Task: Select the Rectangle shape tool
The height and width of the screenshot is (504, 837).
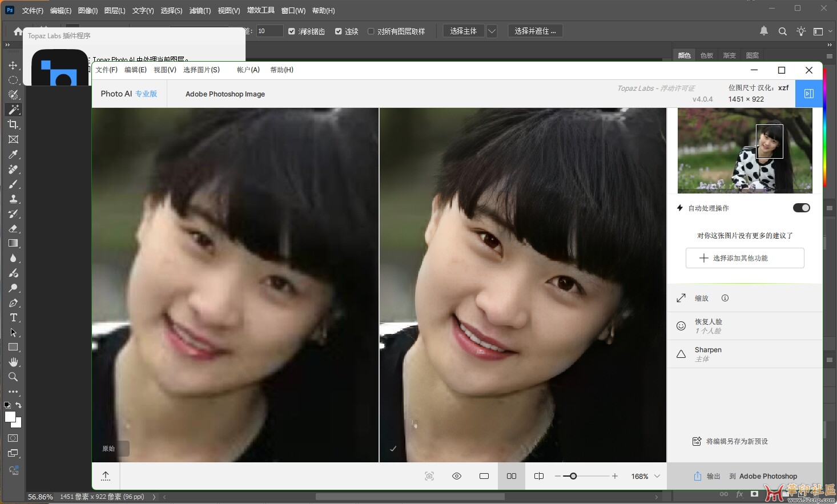Action: [x=13, y=347]
